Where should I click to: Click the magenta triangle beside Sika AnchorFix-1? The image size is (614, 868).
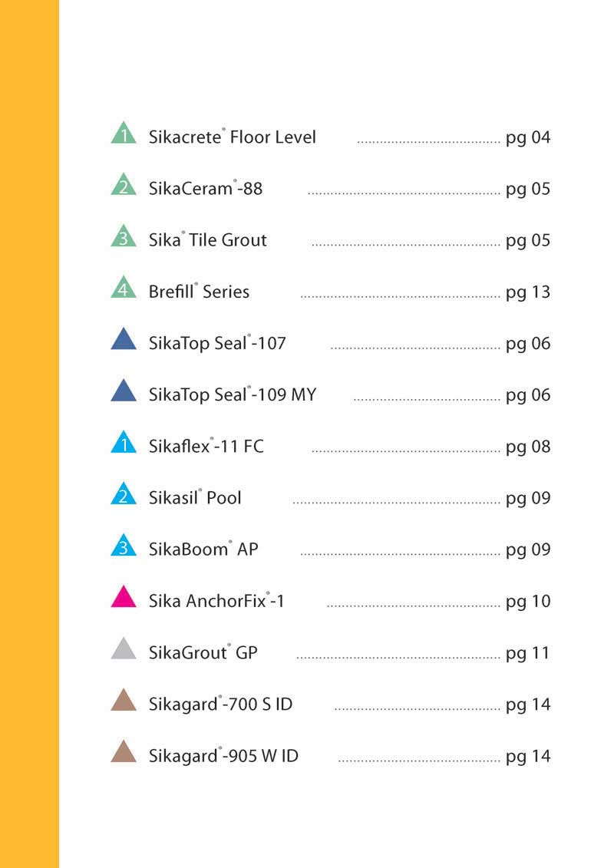pos(124,597)
